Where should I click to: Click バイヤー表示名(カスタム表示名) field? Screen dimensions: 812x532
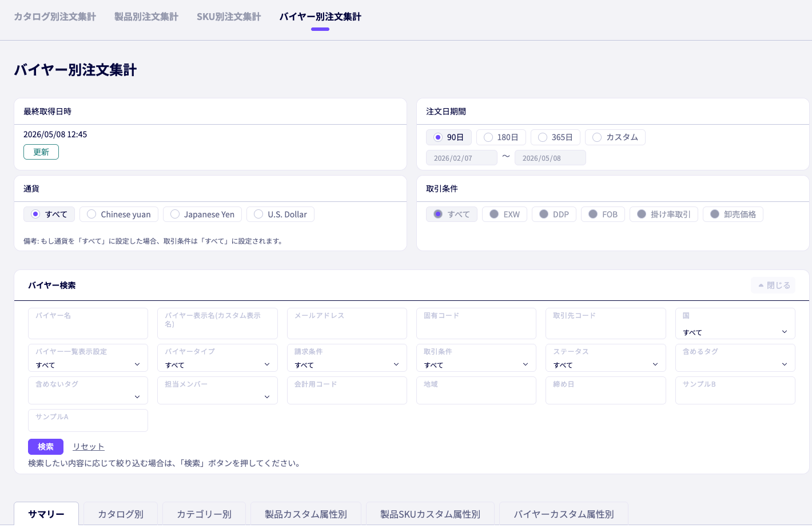point(217,323)
